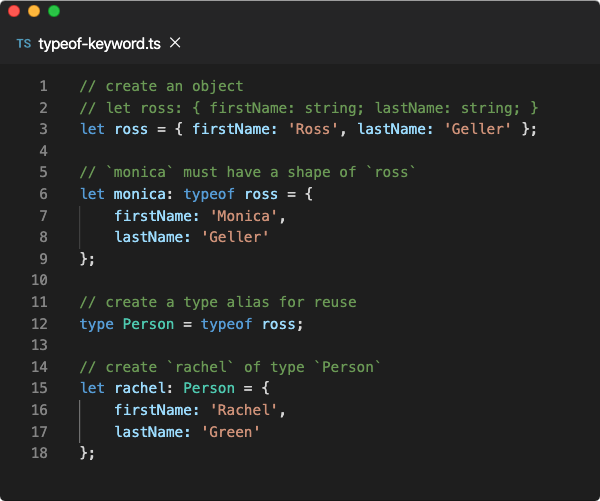Image resolution: width=600 pixels, height=501 pixels.
Task: Click the 'rachel' variable on line 15
Action: [x=140, y=388]
